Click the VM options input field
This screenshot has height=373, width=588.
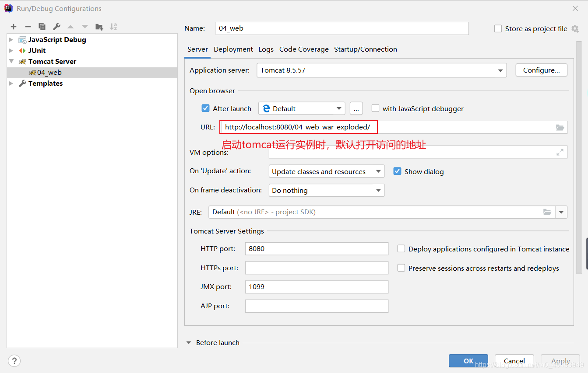tap(418, 152)
